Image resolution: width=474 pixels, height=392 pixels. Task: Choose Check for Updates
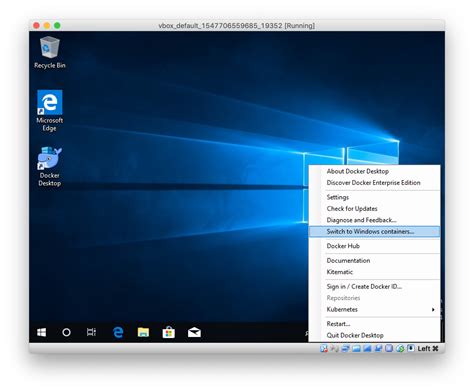tap(374, 209)
